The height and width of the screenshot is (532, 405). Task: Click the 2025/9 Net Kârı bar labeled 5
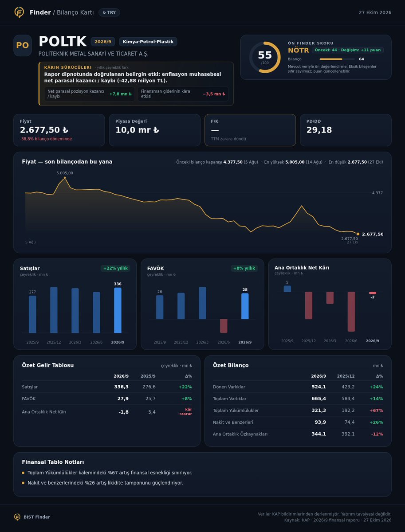(287, 289)
